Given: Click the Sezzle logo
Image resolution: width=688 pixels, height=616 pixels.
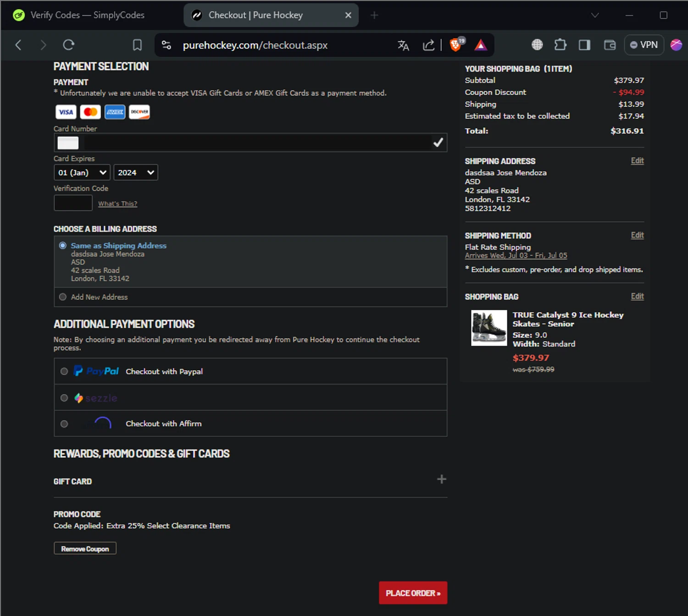Looking at the screenshot, I should (x=96, y=398).
